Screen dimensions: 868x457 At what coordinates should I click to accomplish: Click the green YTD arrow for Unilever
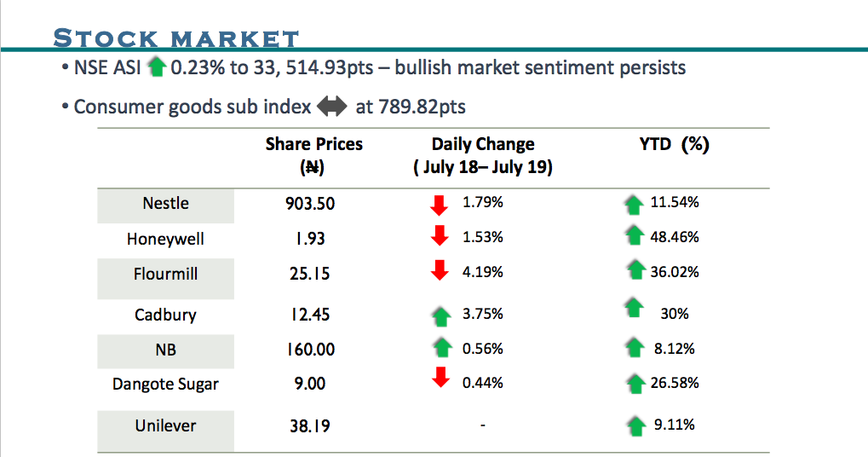634,425
